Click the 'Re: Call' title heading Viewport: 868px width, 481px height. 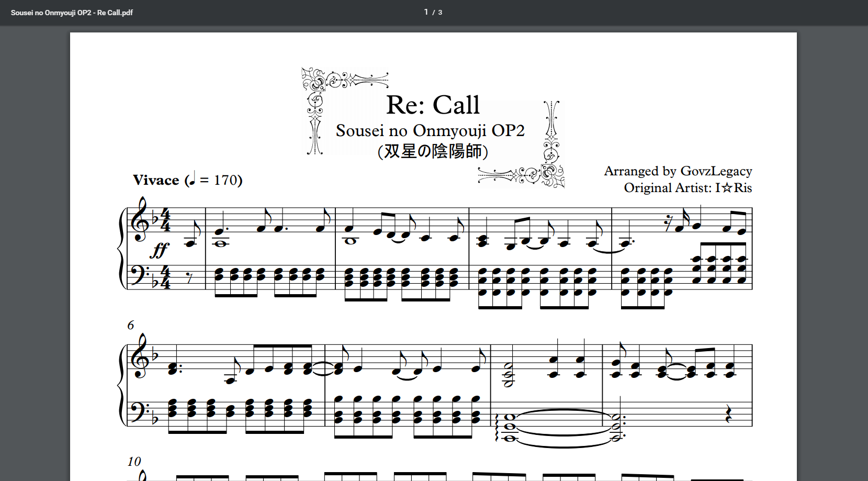[x=433, y=105]
